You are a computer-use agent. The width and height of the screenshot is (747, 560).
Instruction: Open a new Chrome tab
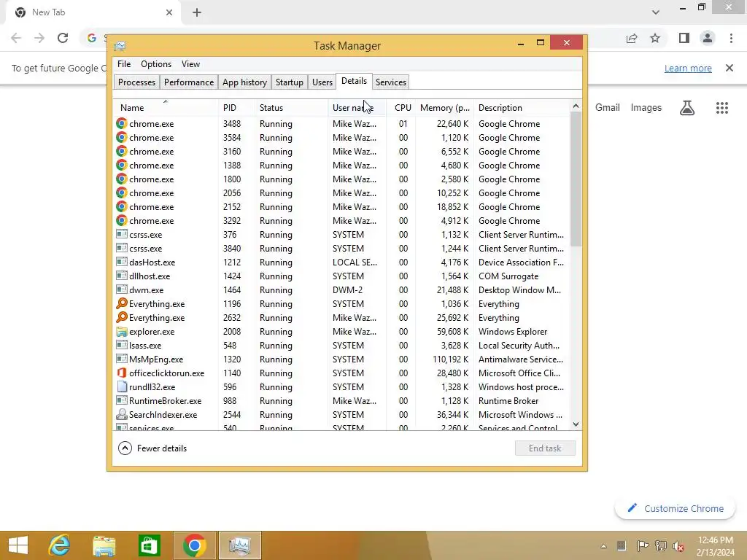(x=197, y=12)
